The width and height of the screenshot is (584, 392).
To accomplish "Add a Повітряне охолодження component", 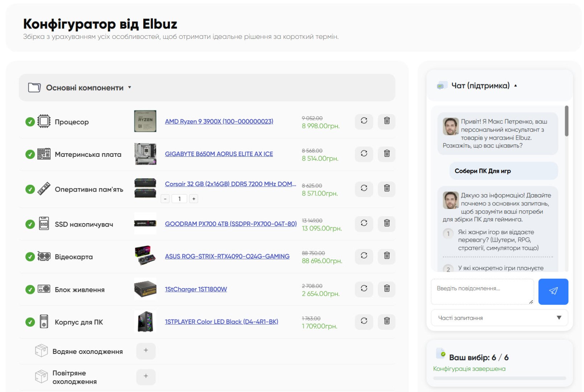I will coord(146,376).
